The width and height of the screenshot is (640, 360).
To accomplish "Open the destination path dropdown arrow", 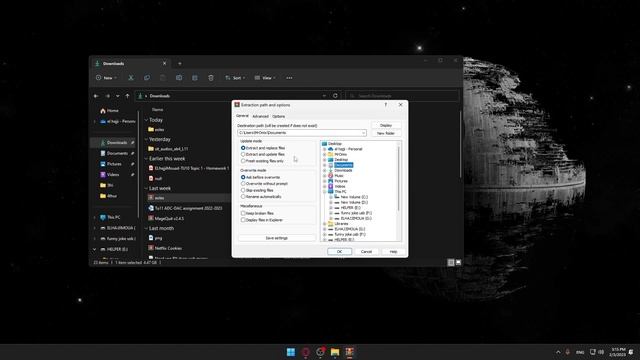I will (x=363, y=133).
